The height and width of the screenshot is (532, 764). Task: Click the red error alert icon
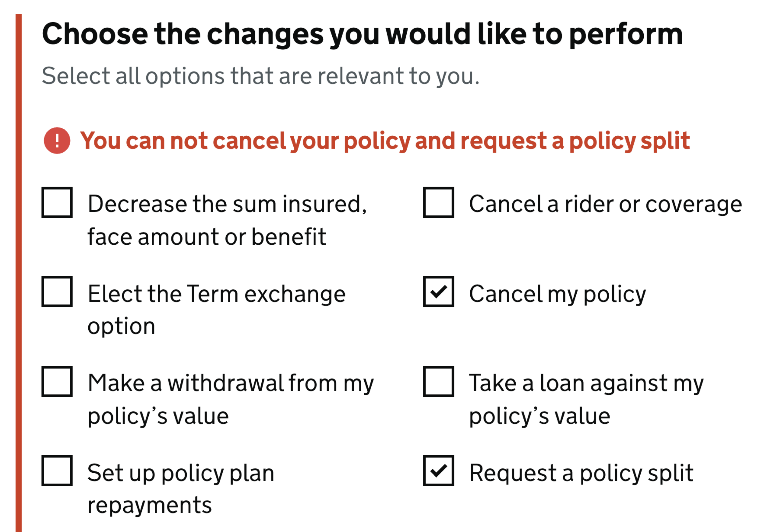tap(57, 141)
